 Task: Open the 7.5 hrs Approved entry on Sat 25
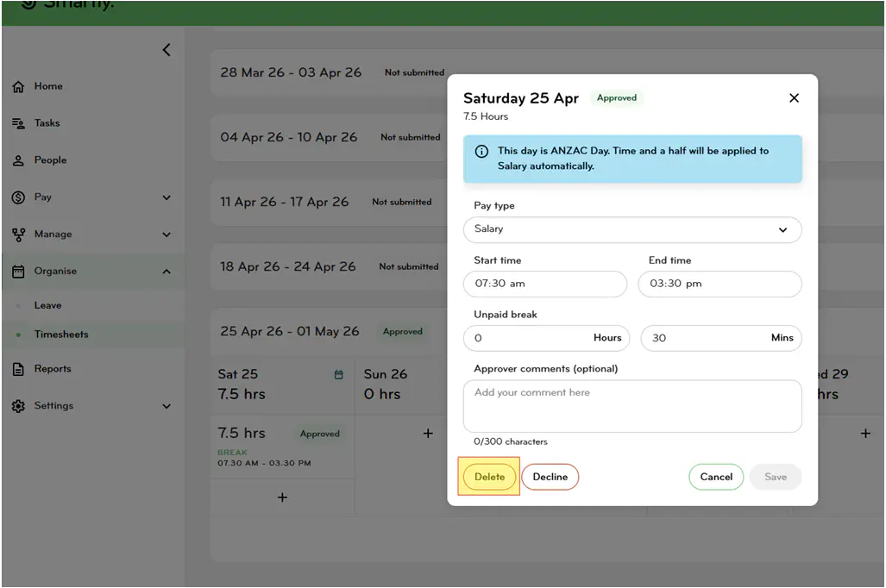click(282, 447)
